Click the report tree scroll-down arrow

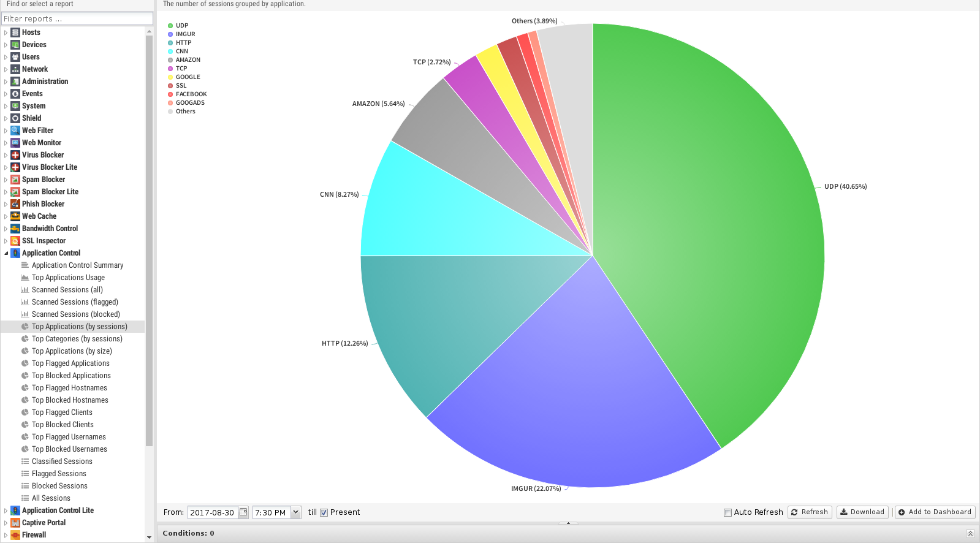pyautogui.click(x=149, y=537)
